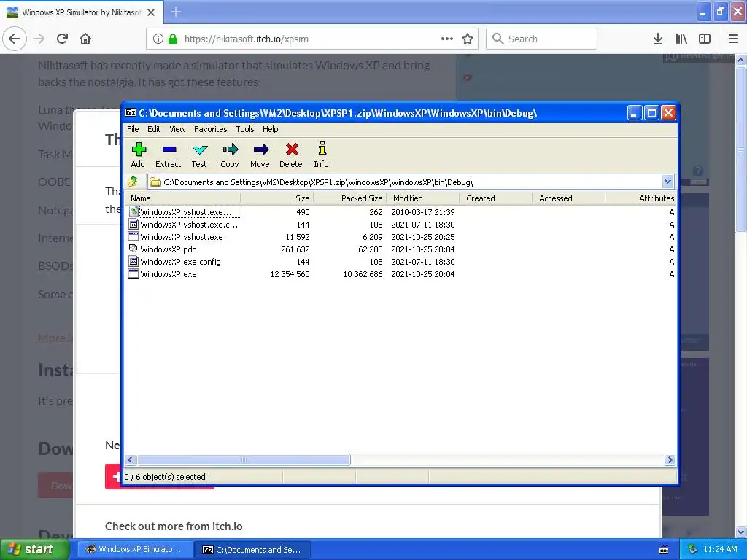
Task: Sort files by Modified column
Action: [x=422, y=198]
